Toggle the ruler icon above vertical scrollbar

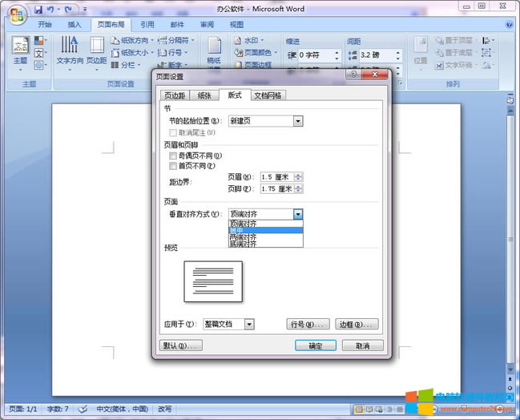click(510, 99)
